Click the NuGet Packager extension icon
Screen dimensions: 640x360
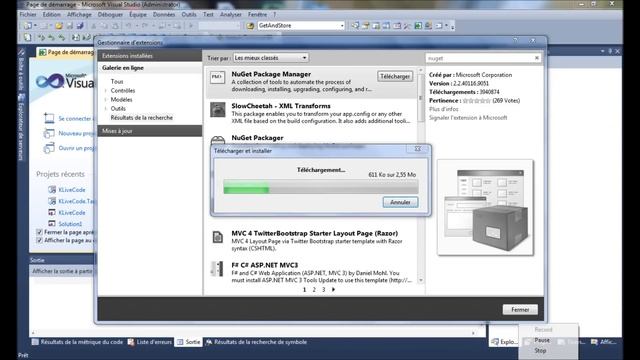point(218,140)
